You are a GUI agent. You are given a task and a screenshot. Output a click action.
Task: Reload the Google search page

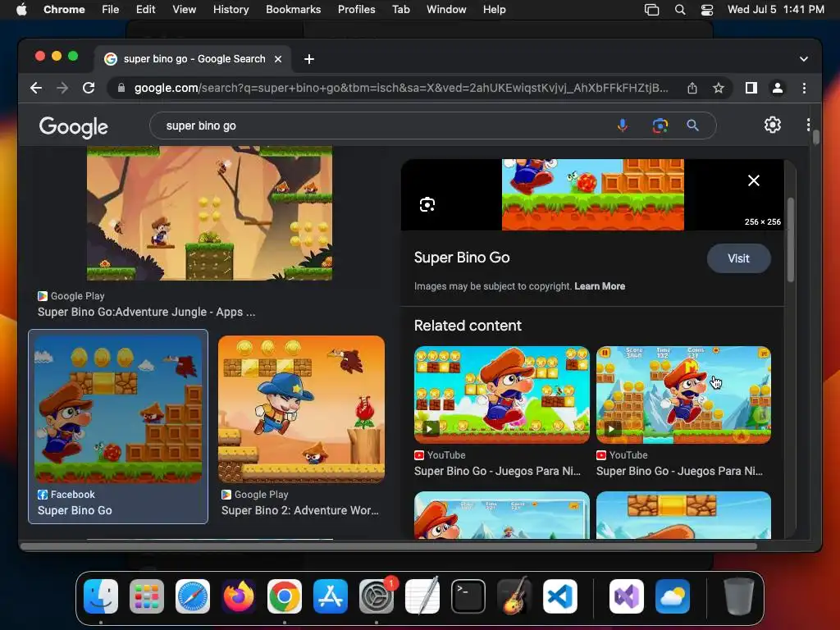click(89, 88)
